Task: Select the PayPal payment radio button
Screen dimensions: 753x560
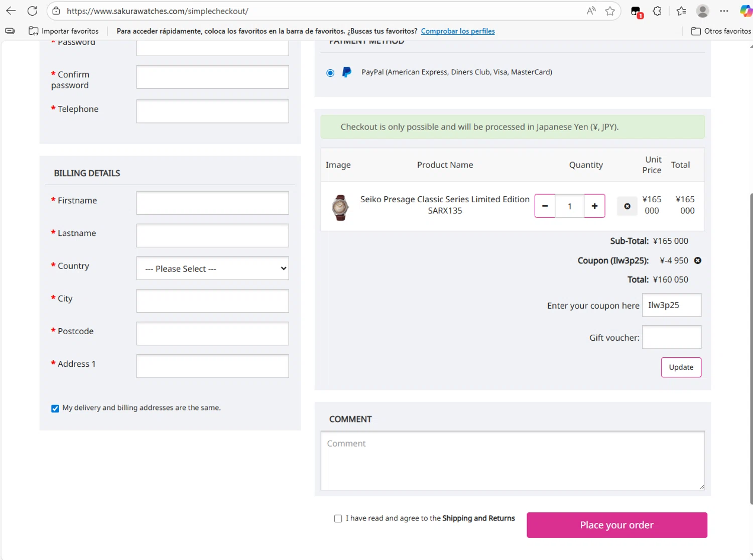Action: pyautogui.click(x=330, y=73)
